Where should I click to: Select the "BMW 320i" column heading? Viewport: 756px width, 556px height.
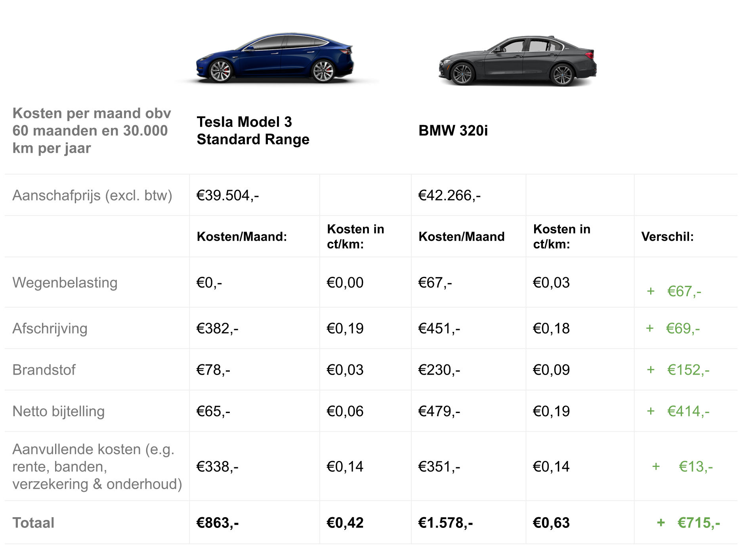[x=453, y=131]
